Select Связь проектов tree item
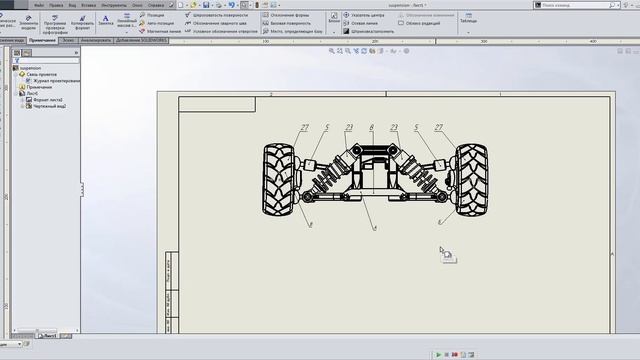Viewport: 640px width, 360px height. point(38,74)
